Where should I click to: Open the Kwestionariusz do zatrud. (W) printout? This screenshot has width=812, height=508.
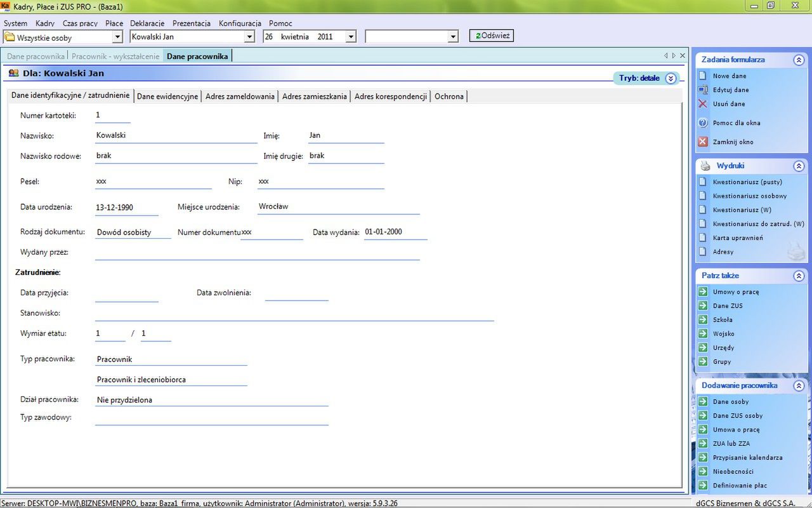pyautogui.click(x=758, y=224)
